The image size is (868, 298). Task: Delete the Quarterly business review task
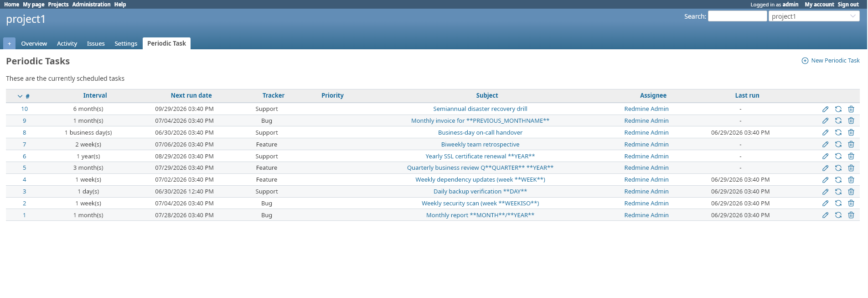click(x=851, y=168)
